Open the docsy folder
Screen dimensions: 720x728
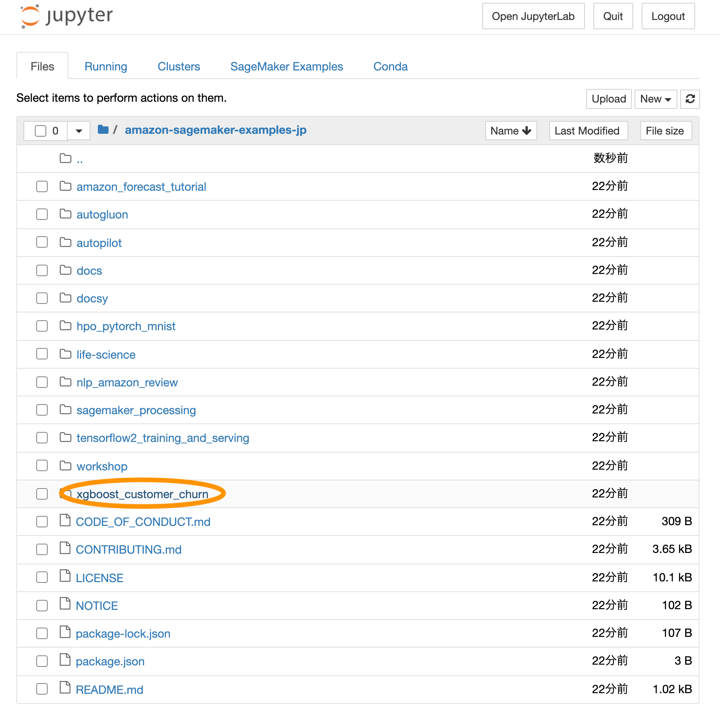tap(92, 299)
